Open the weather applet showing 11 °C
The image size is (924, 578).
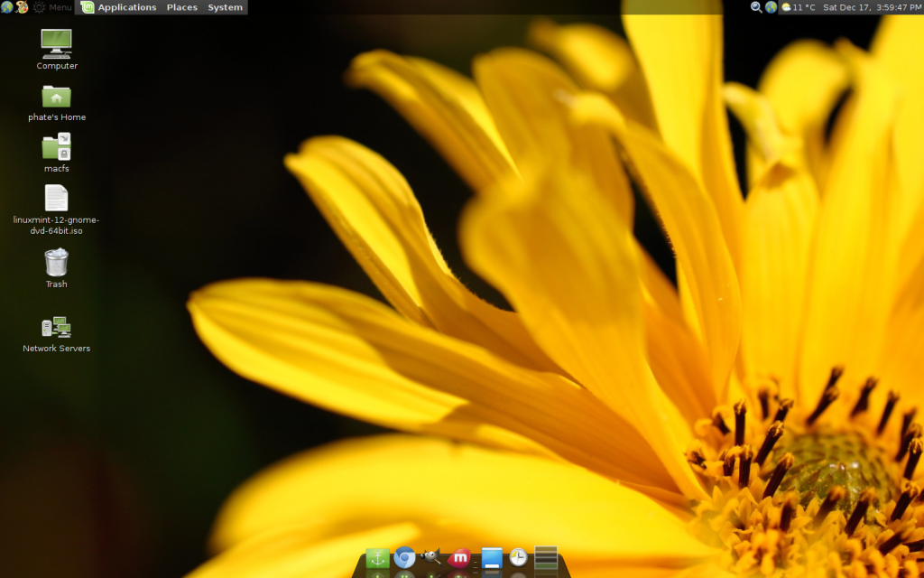click(798, 7)
